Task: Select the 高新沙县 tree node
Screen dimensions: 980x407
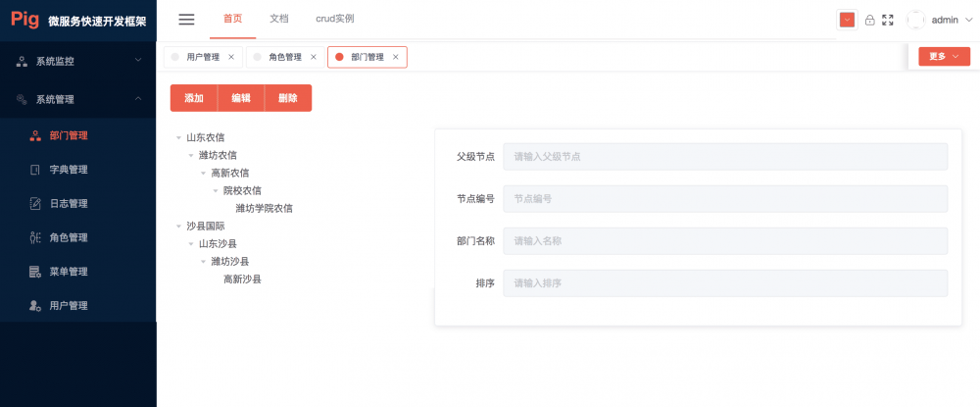Action: 242,279
